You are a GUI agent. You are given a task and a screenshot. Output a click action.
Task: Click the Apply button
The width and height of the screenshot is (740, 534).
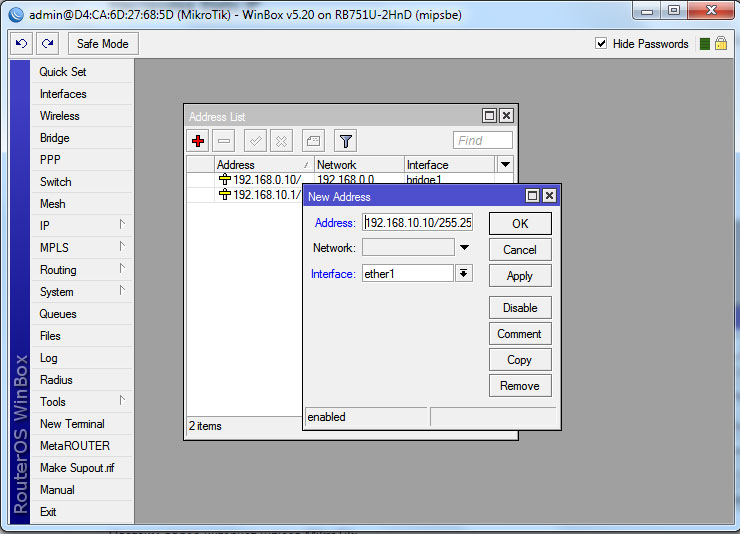[x=520, y=276]
